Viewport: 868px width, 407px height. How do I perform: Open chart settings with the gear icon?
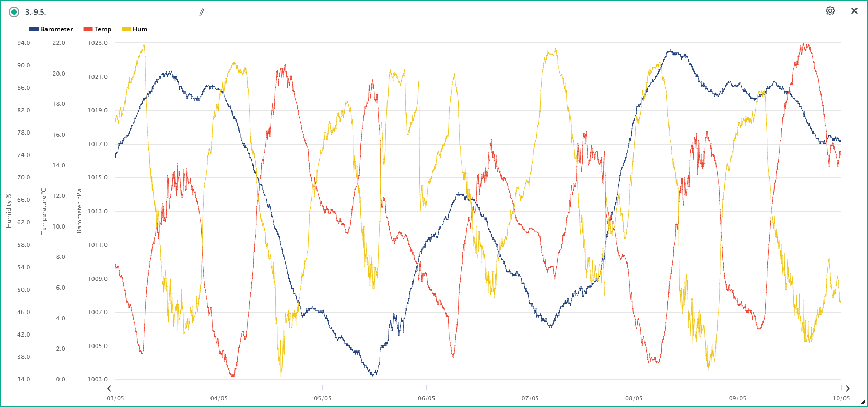[x=830, y=11]
